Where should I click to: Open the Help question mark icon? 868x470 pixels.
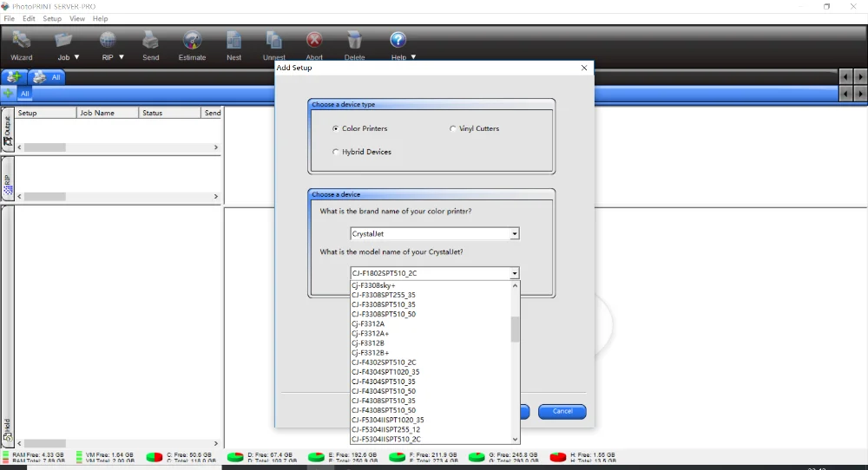398,40
